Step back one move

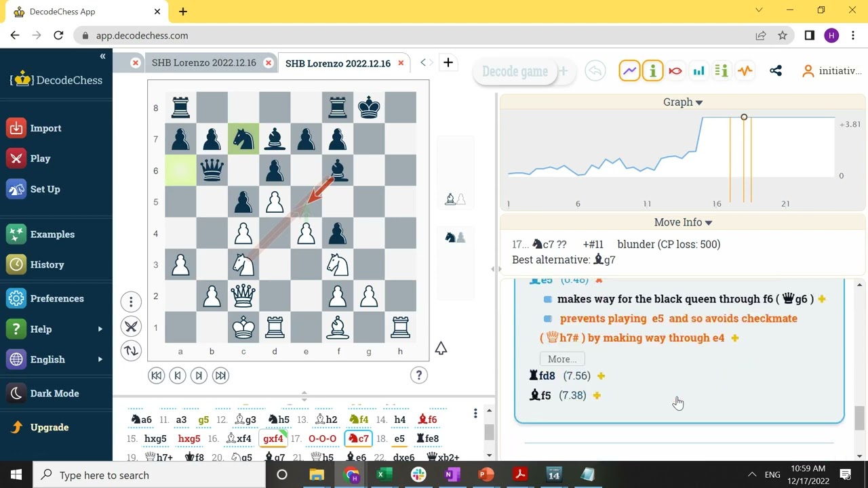(x=178, y=375)
